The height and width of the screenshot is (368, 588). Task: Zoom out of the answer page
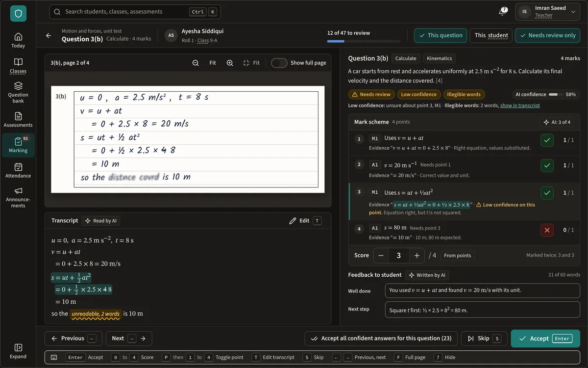point(196,63)
